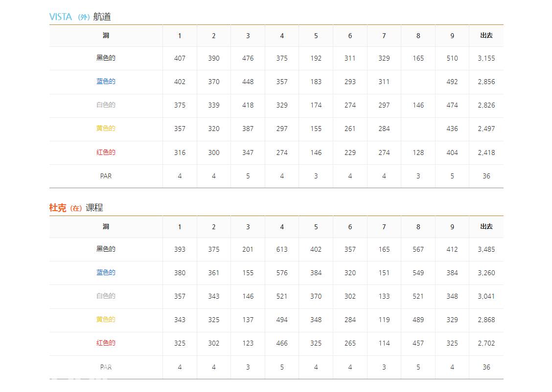
Task: Click the 出去 column header in VISTA table
Action: (486, 36)
